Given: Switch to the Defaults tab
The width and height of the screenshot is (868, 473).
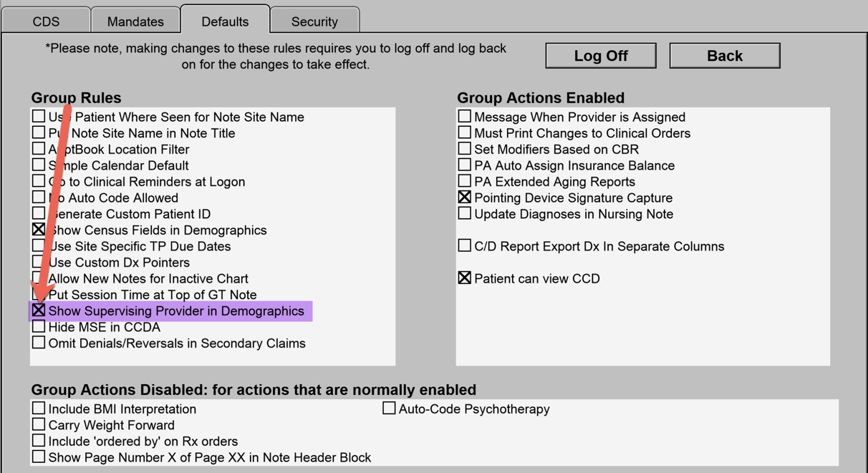Looking at the screenshot, I should (x=225, y=21).
